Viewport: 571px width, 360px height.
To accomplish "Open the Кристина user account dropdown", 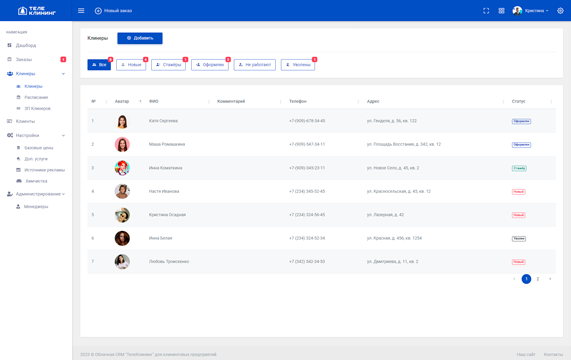I will point(530,11).
